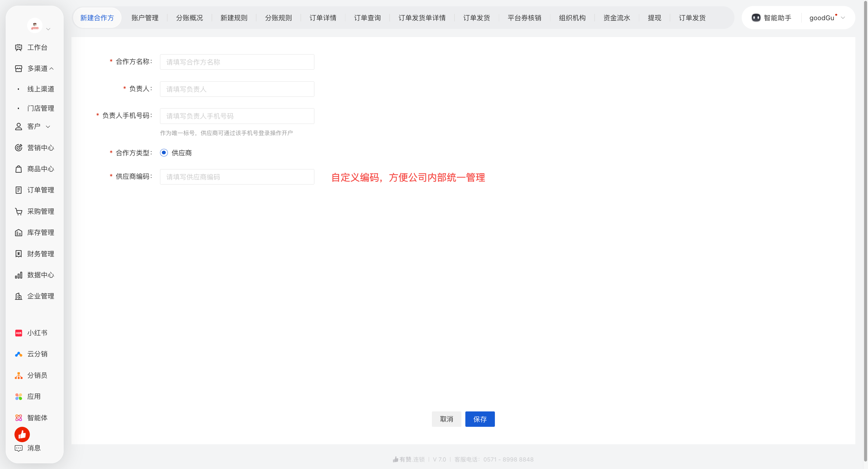The image size is (868, 469).
Task: Click the 供应商编码 input field
Action: tap(237, 177)
